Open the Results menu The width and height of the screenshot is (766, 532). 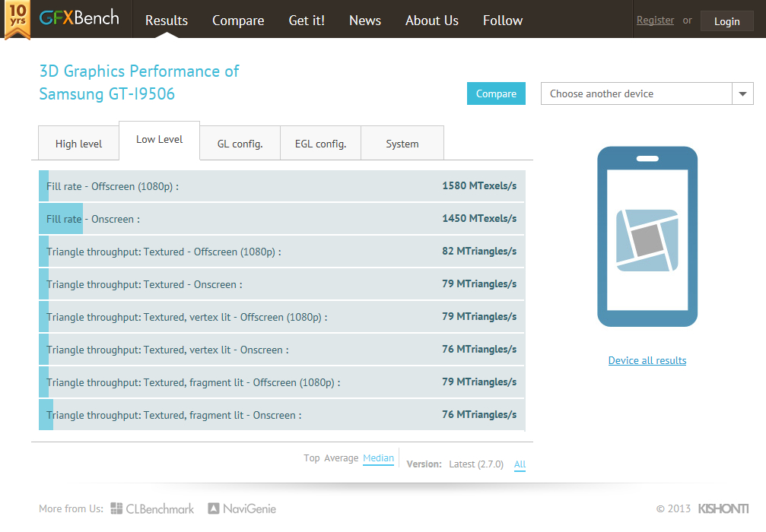tap(167, 21)
